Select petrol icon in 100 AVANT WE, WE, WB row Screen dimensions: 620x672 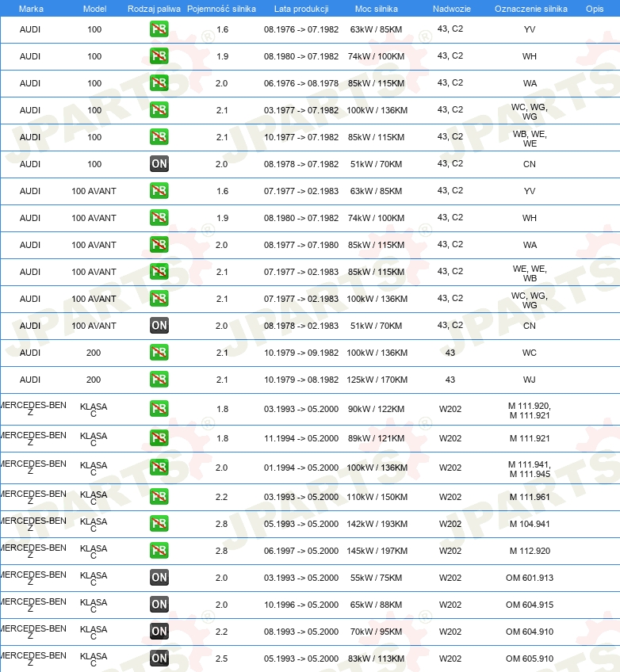tap(159, 272)
